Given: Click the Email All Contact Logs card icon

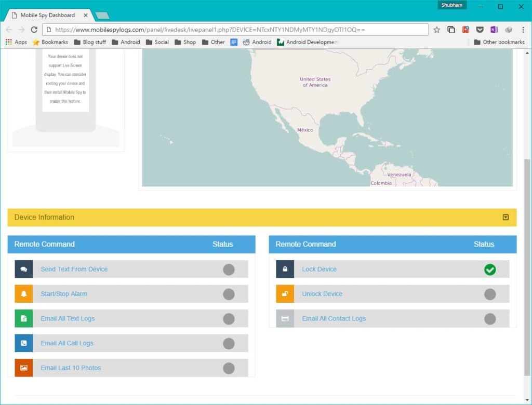Looking at the screenshot, I should [285, 318].
